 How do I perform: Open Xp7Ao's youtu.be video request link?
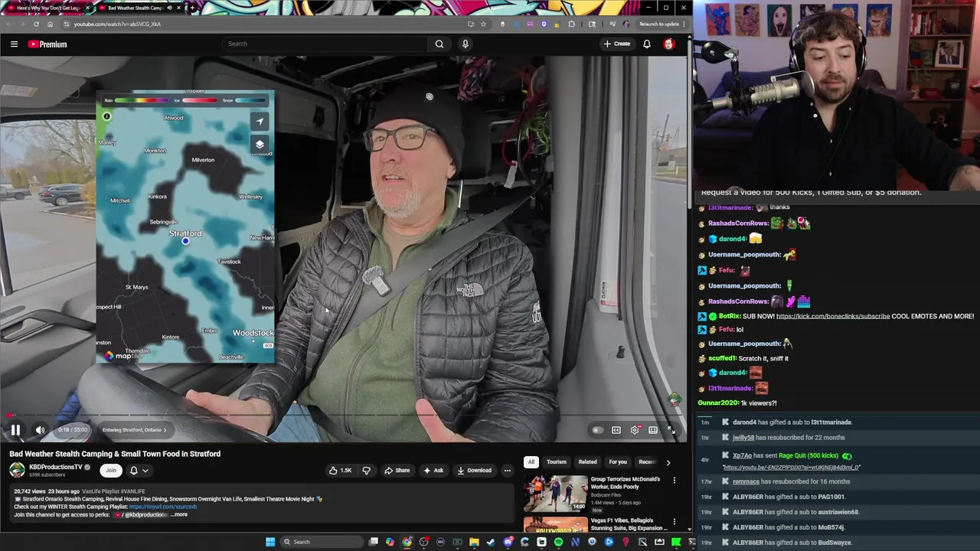tap(791, 467)
